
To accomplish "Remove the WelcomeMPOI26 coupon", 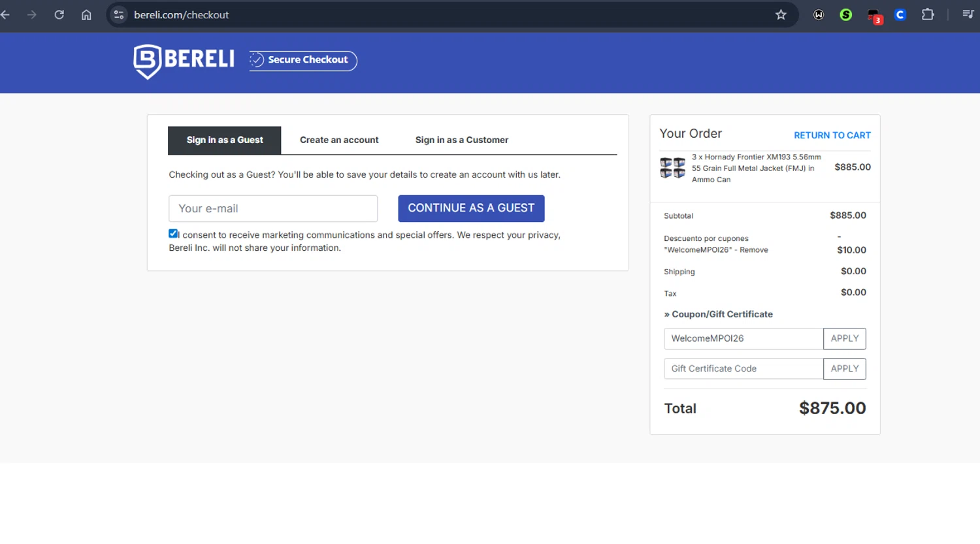I will [x=754, y=250].
